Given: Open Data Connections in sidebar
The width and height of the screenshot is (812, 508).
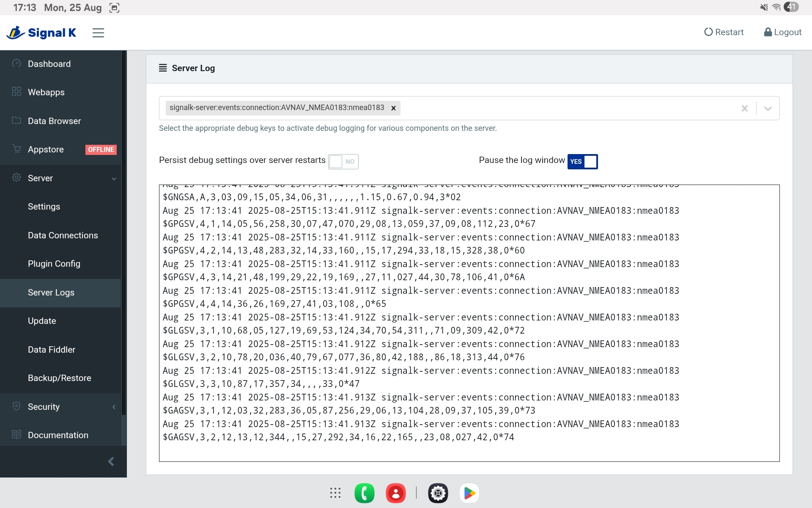Looking at the screenshot, I should coord(63,235).
